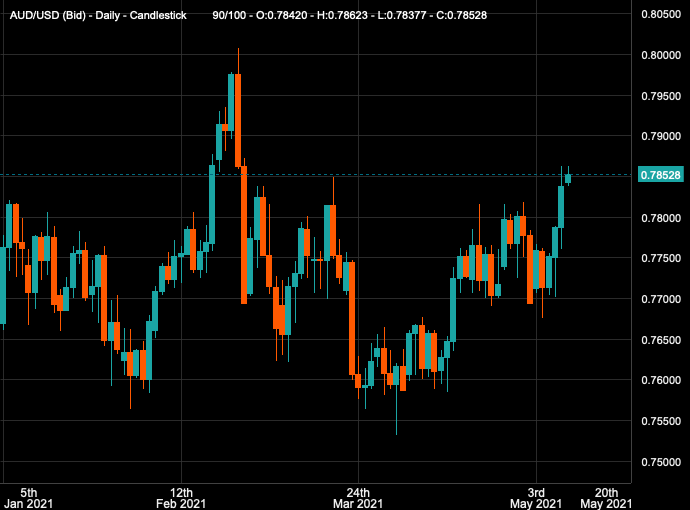Click the OHLC readout starting 90/100
This screenshot has height=510, width=690.
pos(350,15)
